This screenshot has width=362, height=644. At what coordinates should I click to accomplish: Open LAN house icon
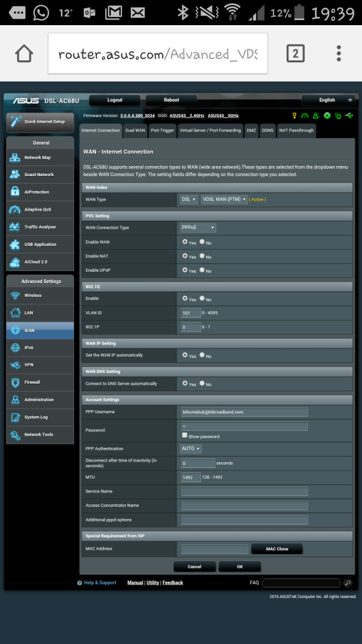coord(15,313)
